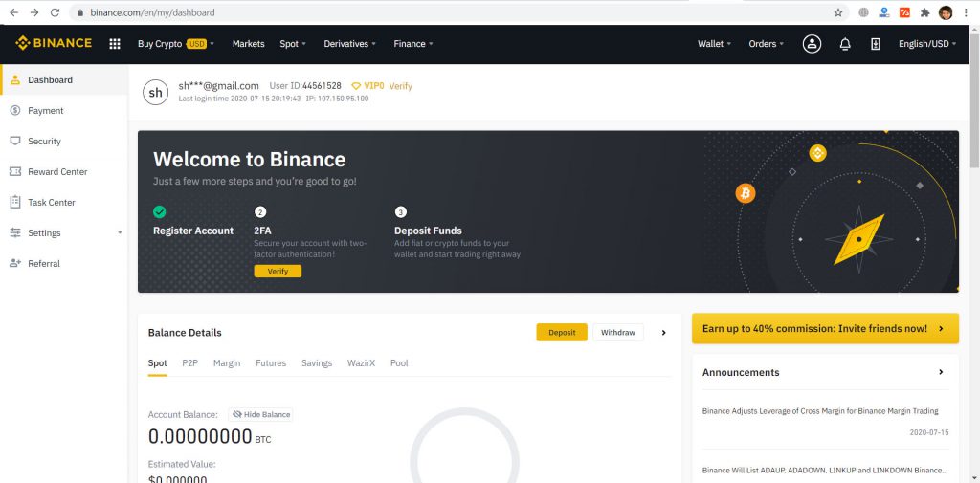Click the User ID 44561528 text
The image size is (980, 483).
tap(305, 86)
